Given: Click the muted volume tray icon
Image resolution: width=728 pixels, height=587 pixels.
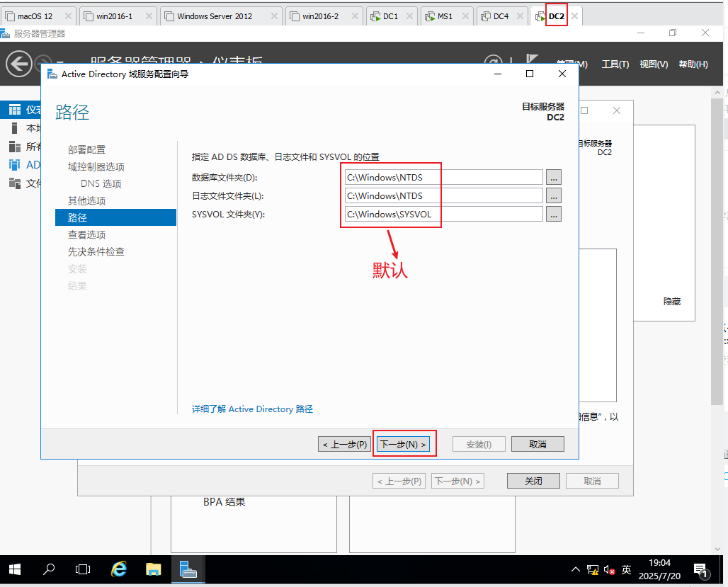Looking at the screenshot, I should [x=609, y=570].
